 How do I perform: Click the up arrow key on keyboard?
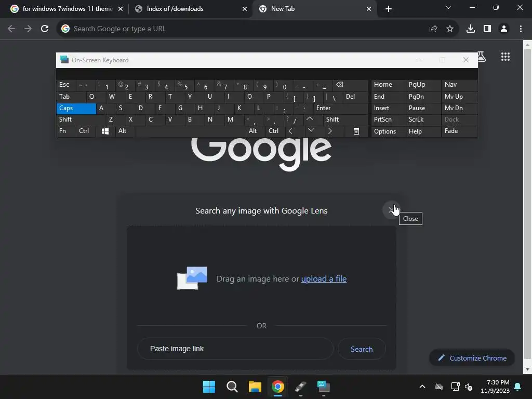tap(310, 119)
